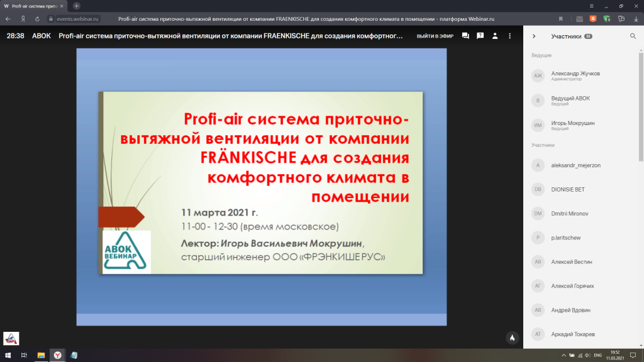Viewport: 644px width, 362px height.
Task: Switch the ENG input language indicator
Action: point(598,356)
